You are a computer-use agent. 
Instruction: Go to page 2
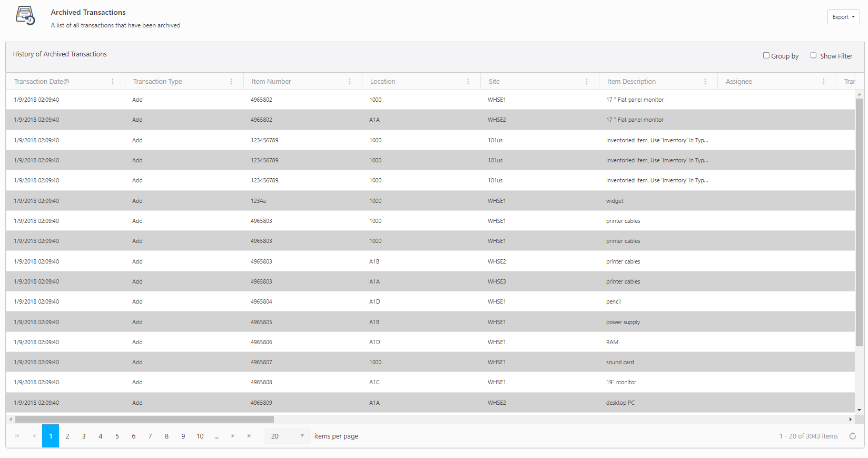[x=67, y=436]
